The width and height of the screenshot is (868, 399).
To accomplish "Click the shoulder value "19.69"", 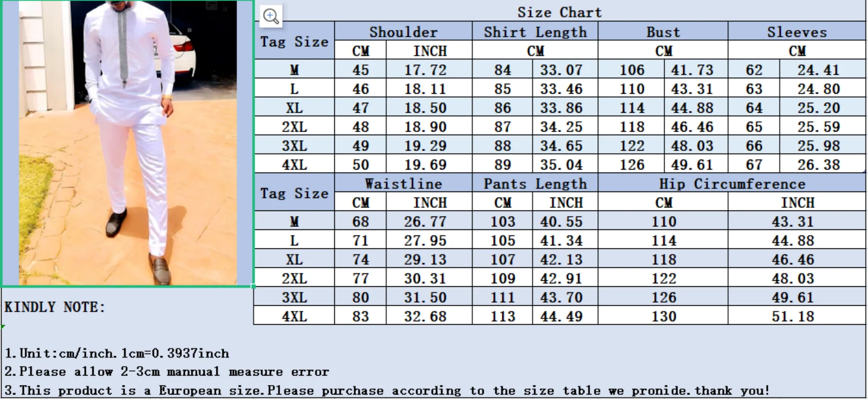I will click(425, 165).
